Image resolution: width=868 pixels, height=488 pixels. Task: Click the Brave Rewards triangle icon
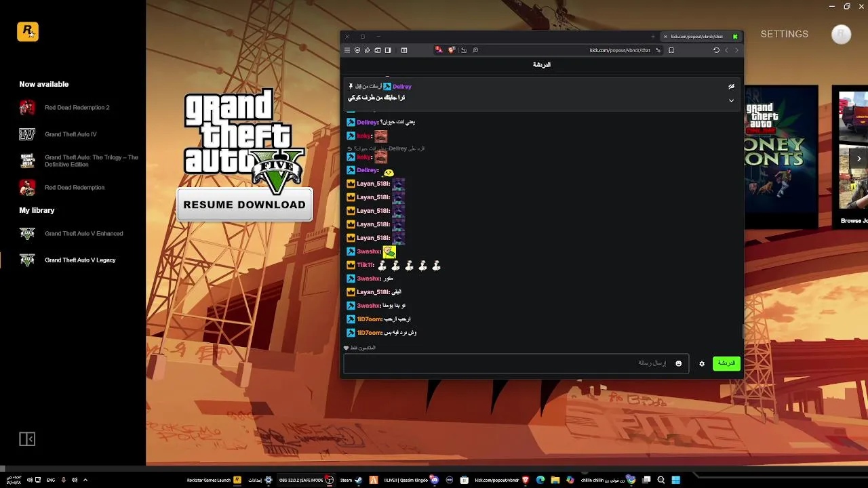pos(439,49)
